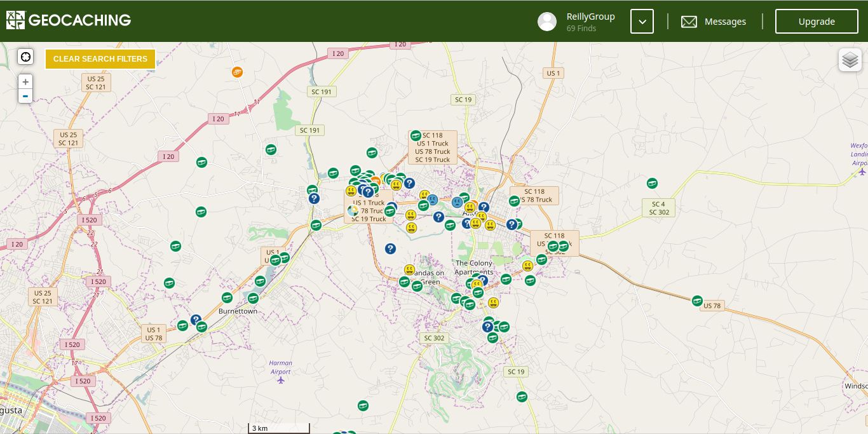Expand the profile dropdown chevron
Image resolution: width=868 pixels, height=434 pixels.
pos(642,22)
